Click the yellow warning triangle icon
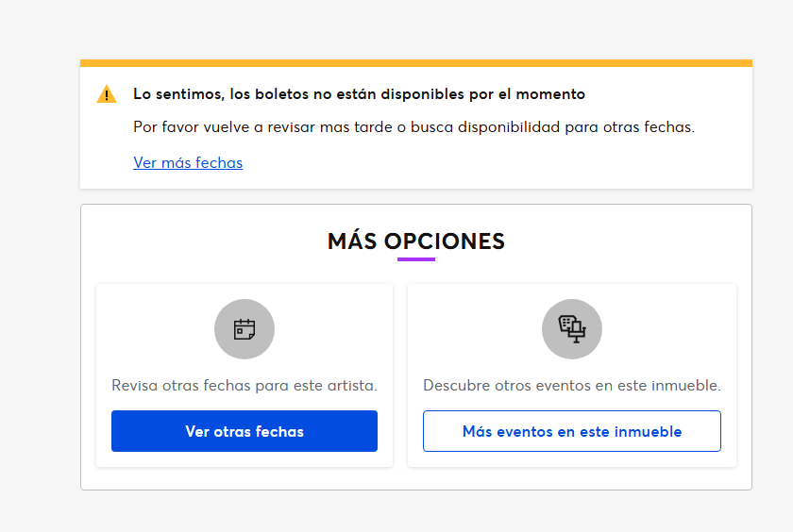 click(x=107, y=94)
